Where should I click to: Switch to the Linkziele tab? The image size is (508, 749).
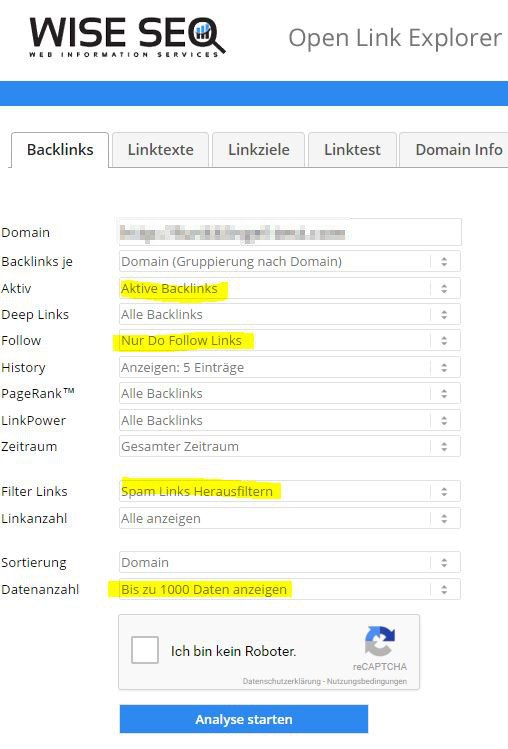pos(259,150)
